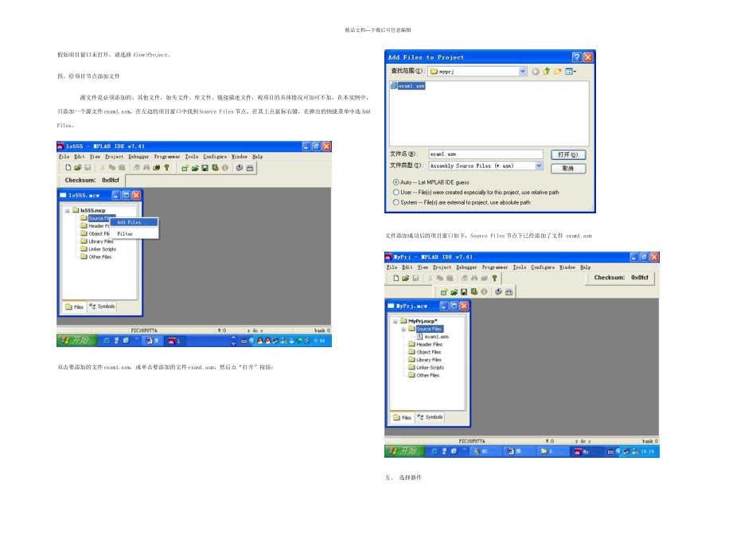
Task: Click Make icon in ls555 project toolbar
Action: coord(240,168)
